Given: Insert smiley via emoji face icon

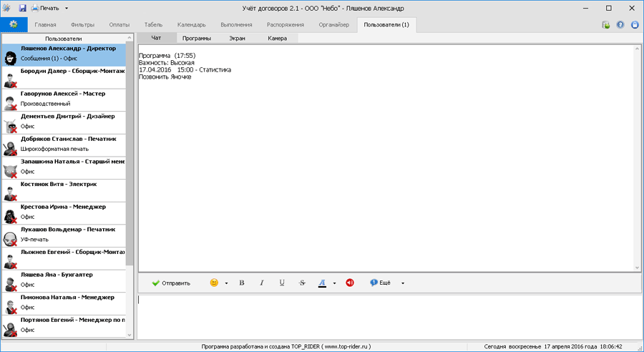Looking at the screenshot, I should tap(214, 283).
